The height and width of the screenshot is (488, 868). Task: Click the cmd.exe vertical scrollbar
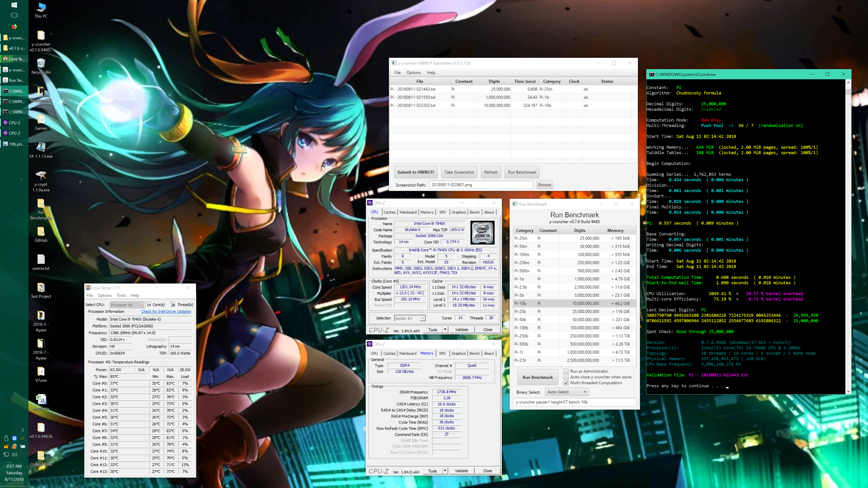849,236
